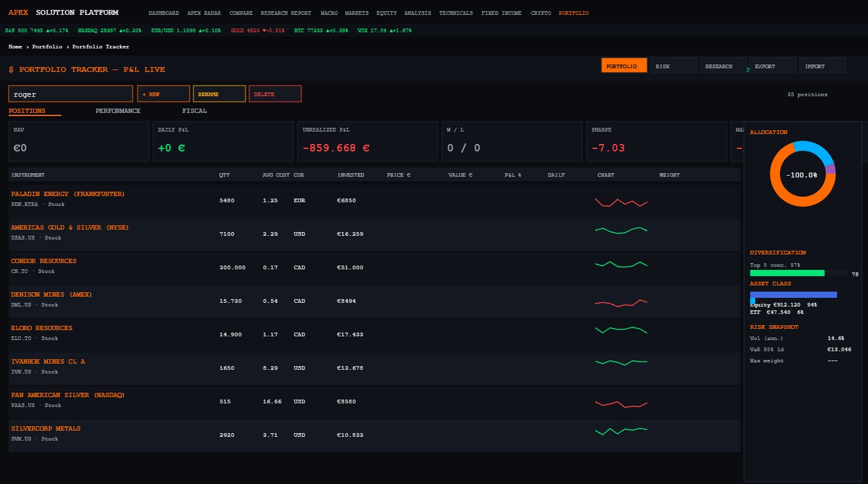
Task: Click the Weight column header
Action: click(x=670, y=175)
